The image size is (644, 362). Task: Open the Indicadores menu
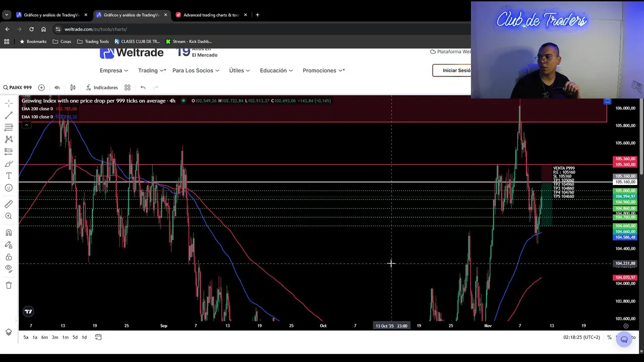pyautogui.click(x=102, y=87)
